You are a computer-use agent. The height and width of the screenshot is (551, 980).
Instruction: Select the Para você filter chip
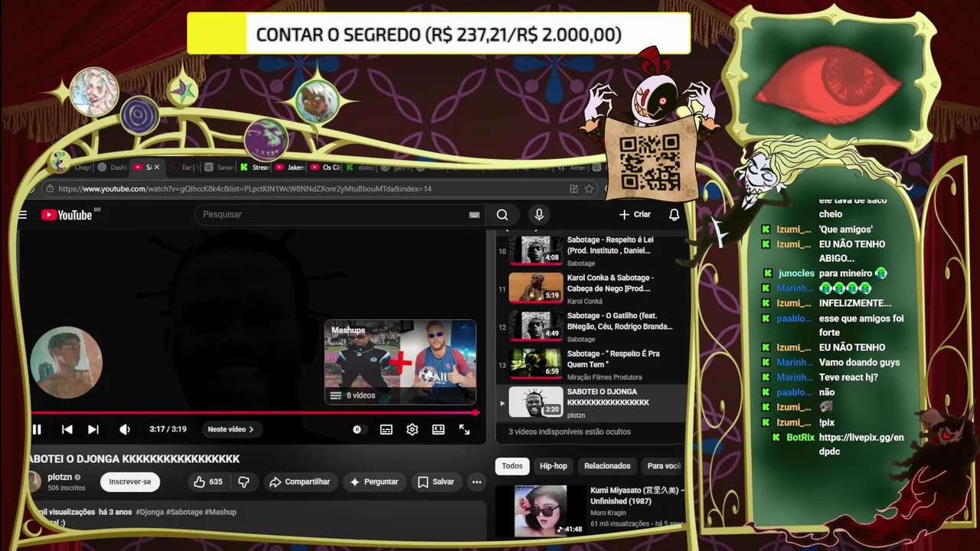[663, 466]
